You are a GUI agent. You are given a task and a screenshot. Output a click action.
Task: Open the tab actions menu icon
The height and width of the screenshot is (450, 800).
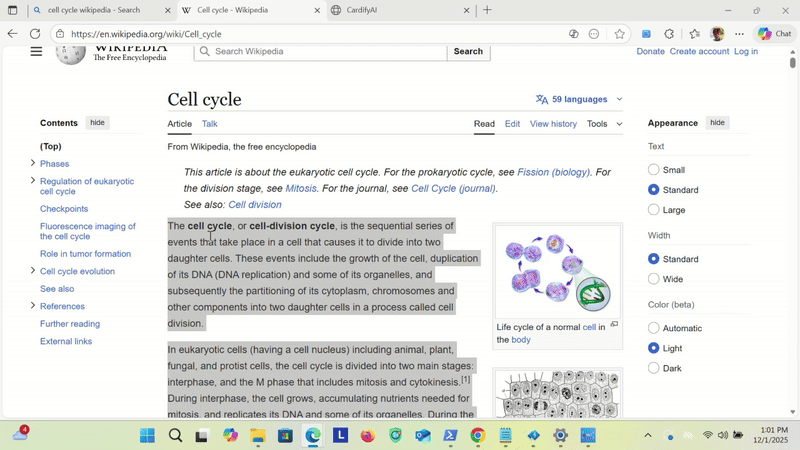pyautogui.click(x=13, y=10)
